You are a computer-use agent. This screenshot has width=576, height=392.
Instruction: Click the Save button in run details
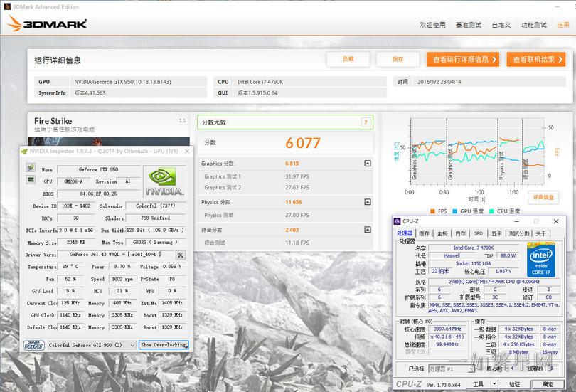point(398,59)
